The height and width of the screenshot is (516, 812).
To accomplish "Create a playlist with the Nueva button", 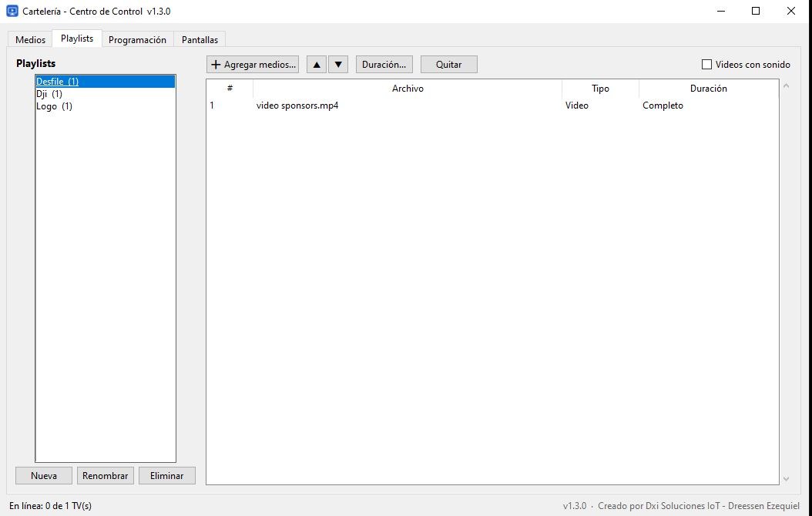I will [44, 476].
